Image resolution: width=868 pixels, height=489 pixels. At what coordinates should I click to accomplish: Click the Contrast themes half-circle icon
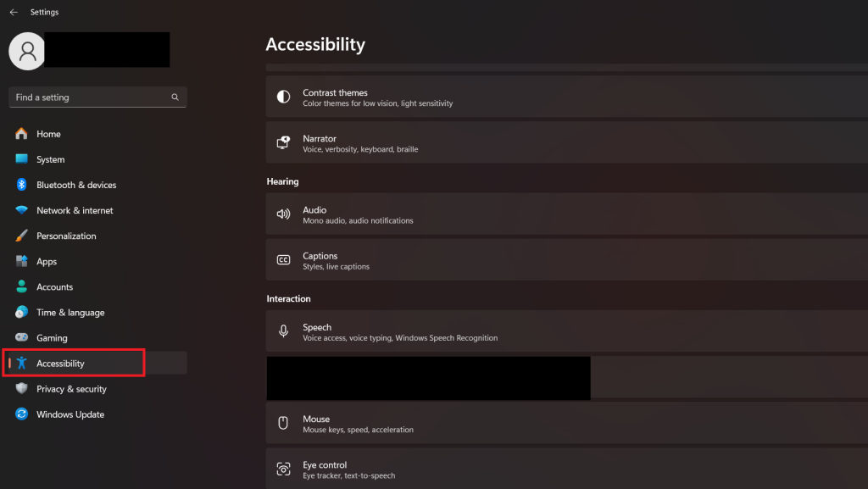284,97
